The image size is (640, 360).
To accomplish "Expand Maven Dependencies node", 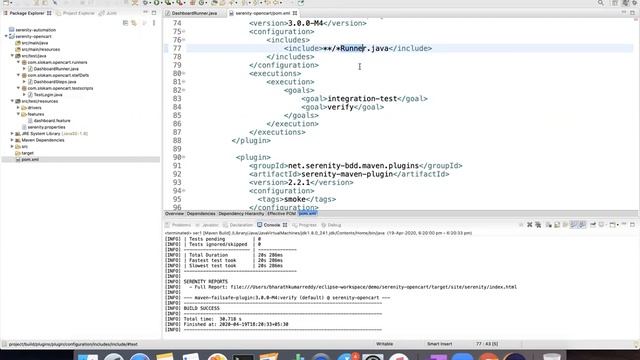I will point(12,140).
